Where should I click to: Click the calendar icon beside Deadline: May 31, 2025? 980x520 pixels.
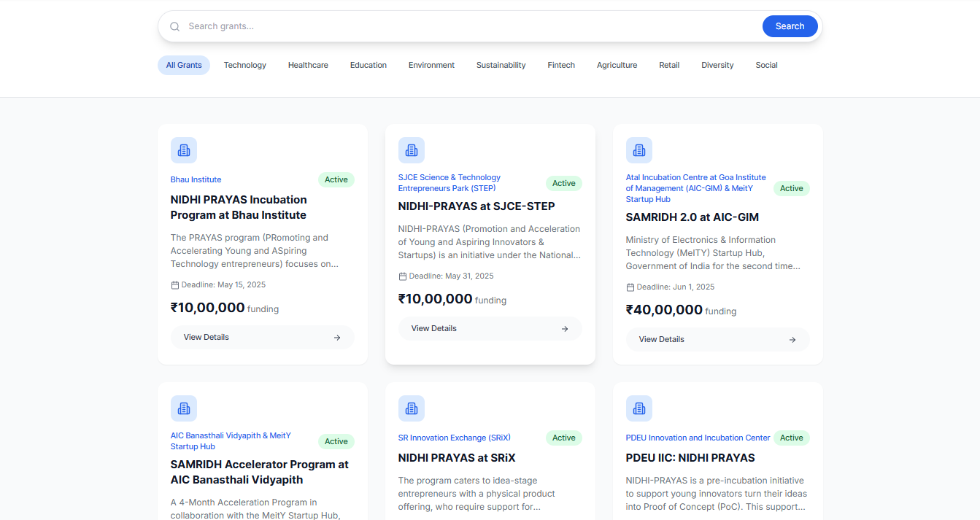pos(403,276)
